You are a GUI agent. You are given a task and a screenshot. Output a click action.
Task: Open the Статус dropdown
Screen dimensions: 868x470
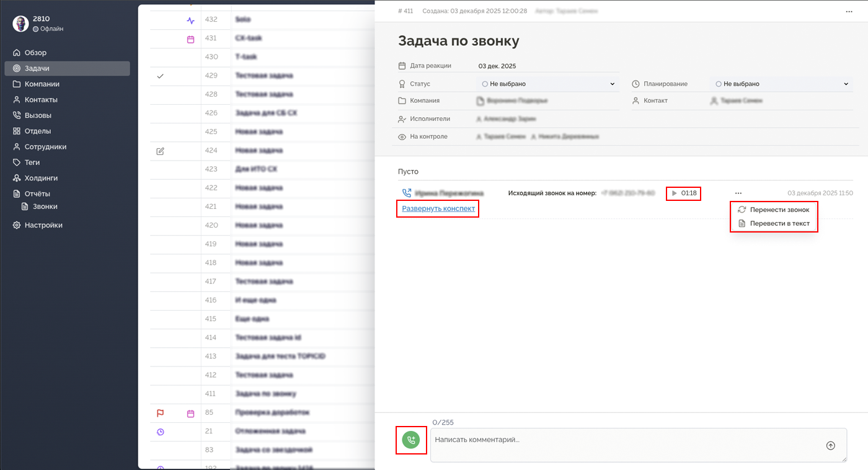click(x=613, y=83)
